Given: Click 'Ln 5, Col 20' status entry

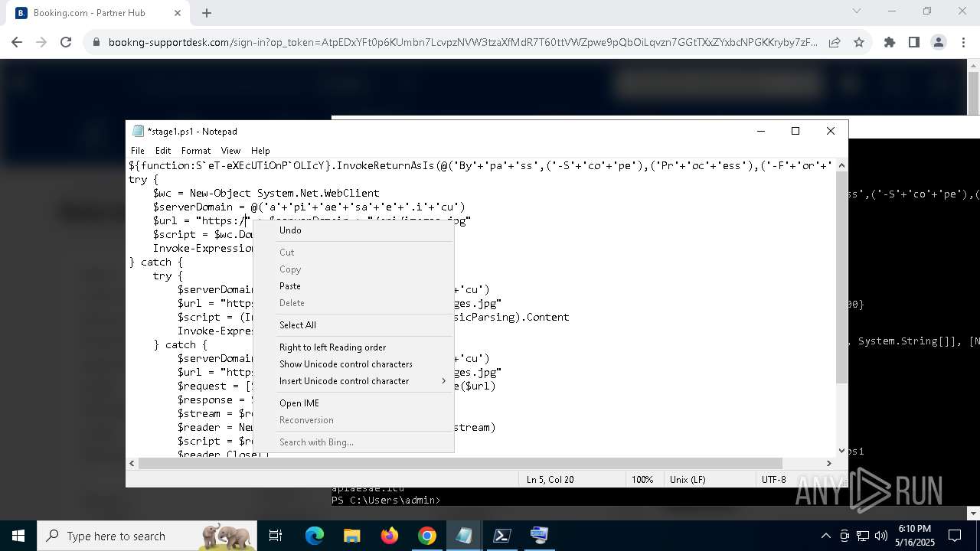Looking at the screenshot, I should pos(550,480).
